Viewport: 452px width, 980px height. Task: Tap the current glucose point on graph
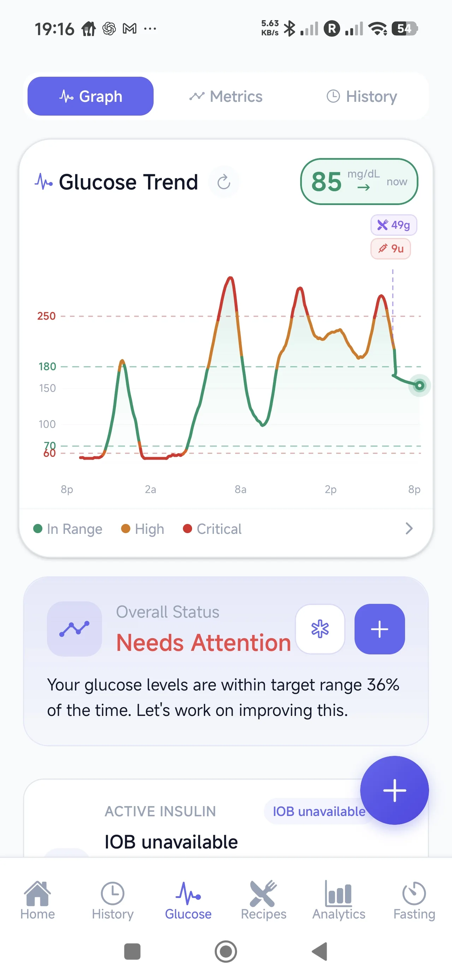419,385
